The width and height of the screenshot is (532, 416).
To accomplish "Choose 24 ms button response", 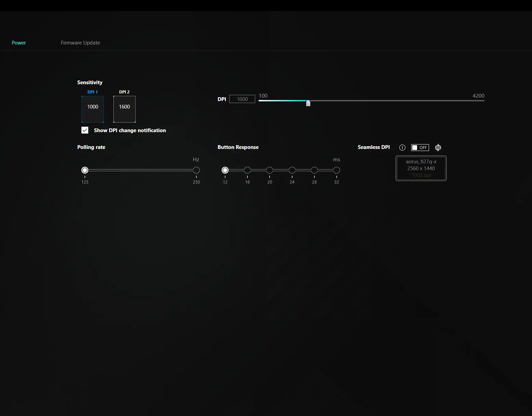I will tap(292, 170).
